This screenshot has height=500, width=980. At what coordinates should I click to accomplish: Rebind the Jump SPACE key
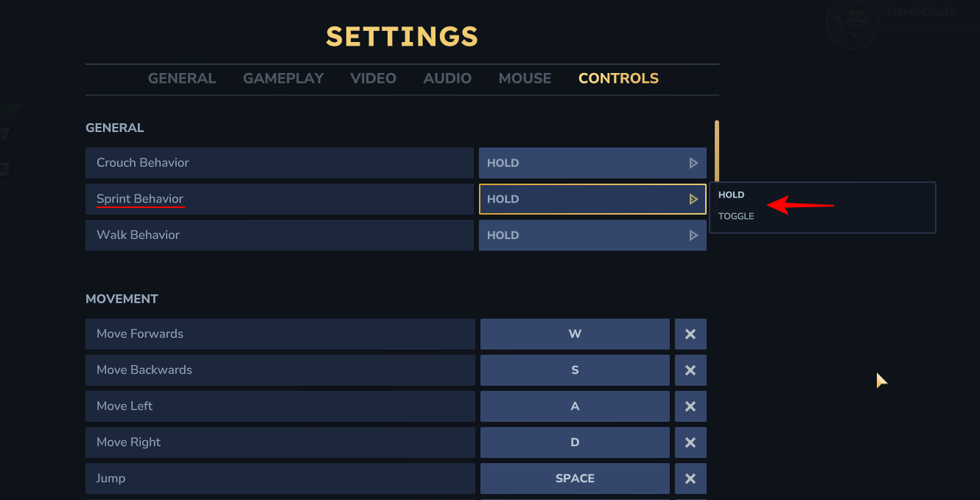[x=575, y=479]
